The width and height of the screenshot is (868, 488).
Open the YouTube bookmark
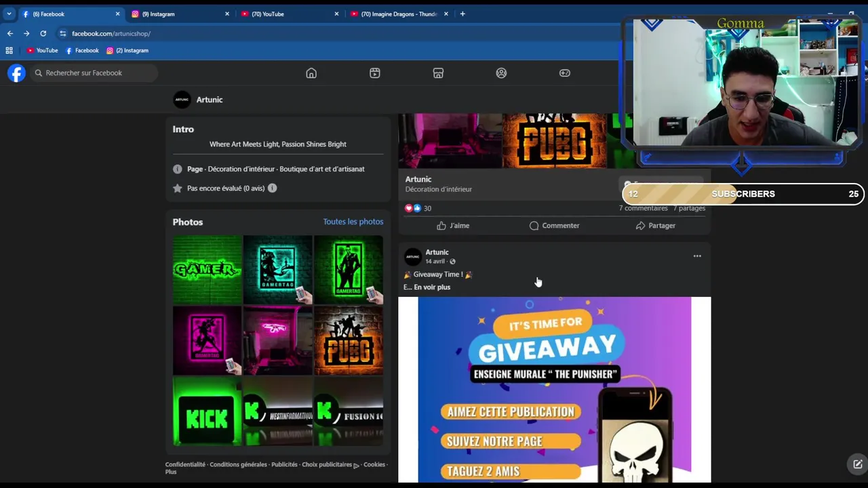(42, 50)
